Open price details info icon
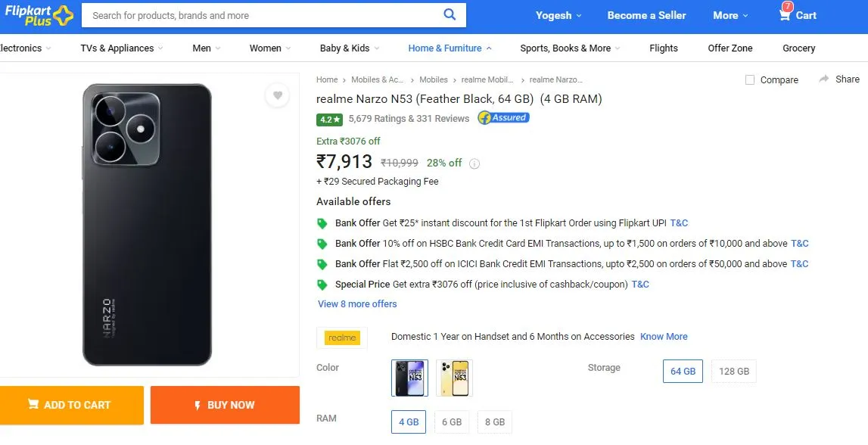Screen dimensions: 868x445 474,163
